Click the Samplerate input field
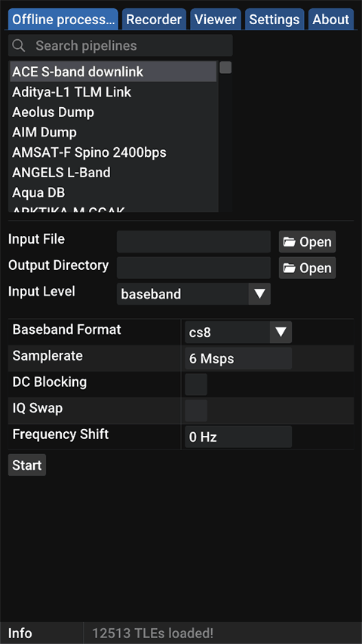Screen dimensions: 362x644 coord(238,358)
